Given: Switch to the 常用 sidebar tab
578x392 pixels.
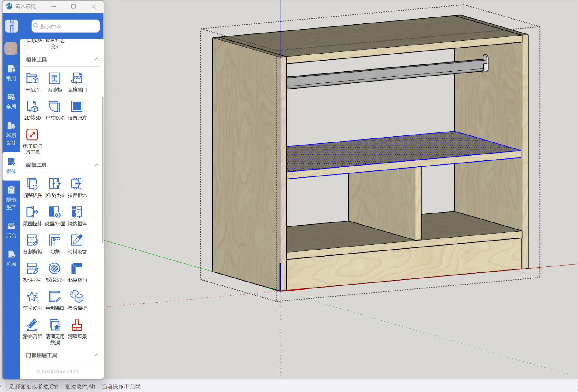Looking at the screenshot, I should coord(11,73).
